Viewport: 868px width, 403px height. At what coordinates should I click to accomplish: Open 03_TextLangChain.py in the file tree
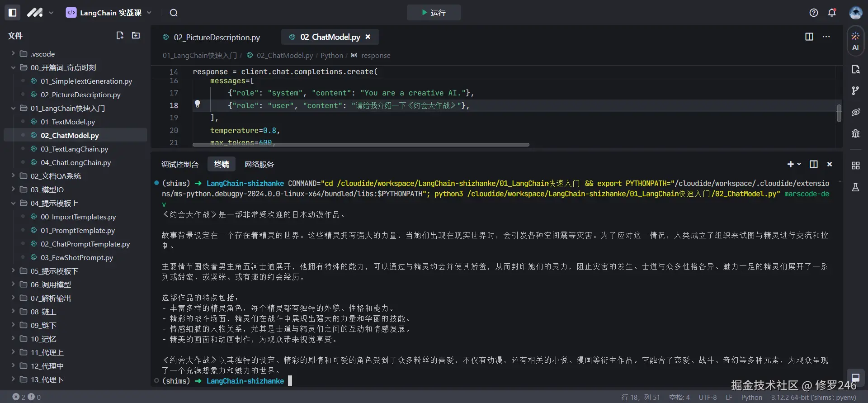[x=74, y=149]
